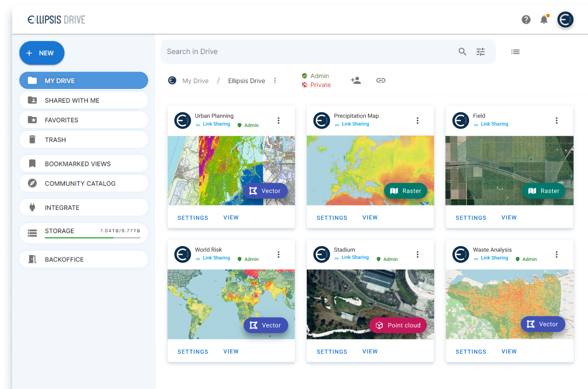588x389 pixels.
Task: Click View on Waste Analysis card
Action: (x=509, y=351)
